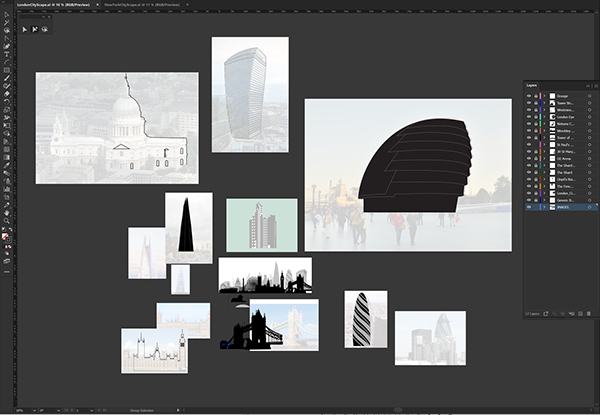The width and height of the screenshot is (600, 415).
Task: Unlock the O2 Arena layer
Action: [x=535, y=158]
